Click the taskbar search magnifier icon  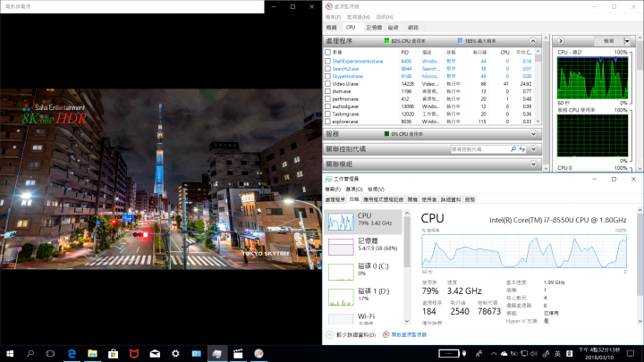coord(30,353)
